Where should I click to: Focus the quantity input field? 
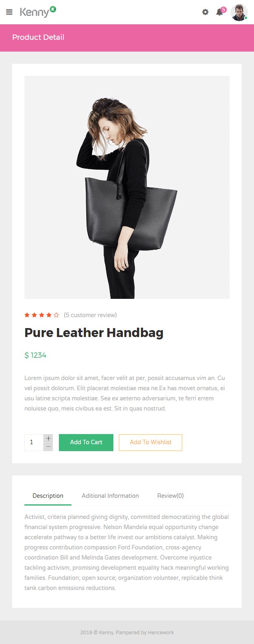point(34,442)
